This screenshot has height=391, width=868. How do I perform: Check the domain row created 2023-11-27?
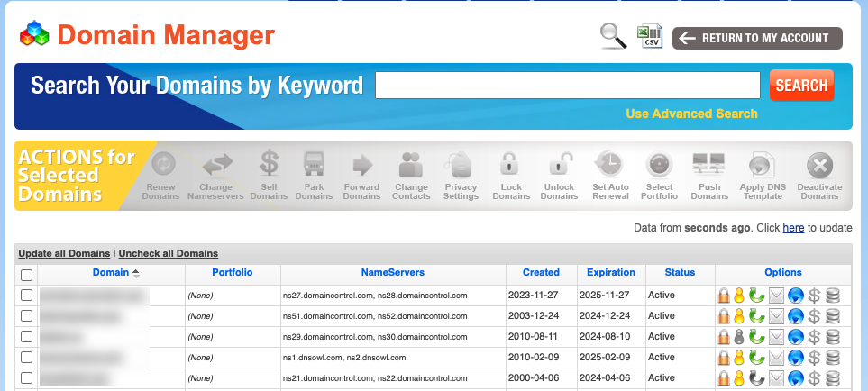[x=26, y=295]
